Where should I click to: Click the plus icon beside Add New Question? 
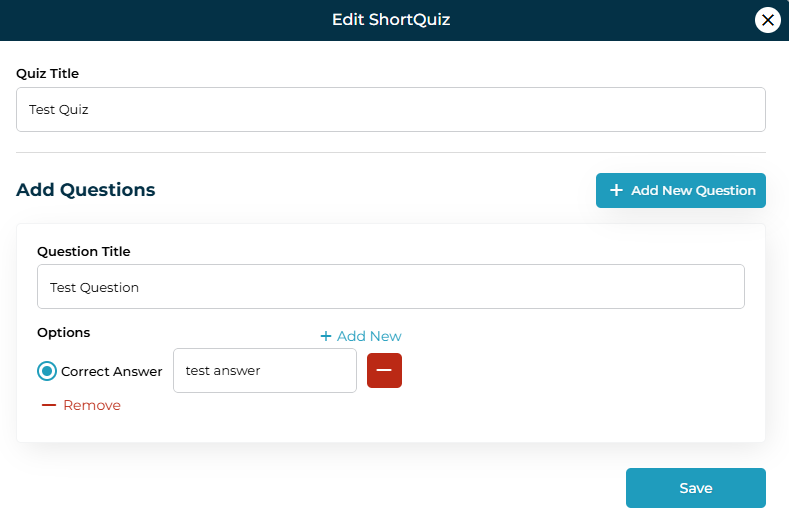(616, 190)
